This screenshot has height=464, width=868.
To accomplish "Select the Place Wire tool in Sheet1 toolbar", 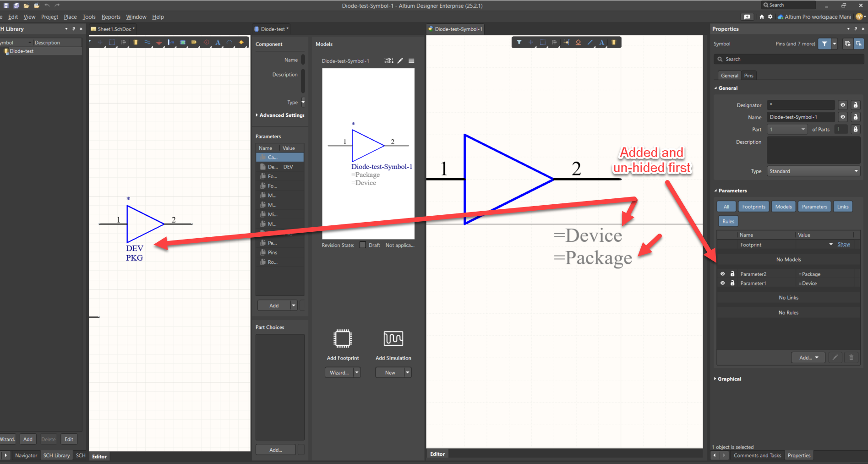I will pos(147,42).
